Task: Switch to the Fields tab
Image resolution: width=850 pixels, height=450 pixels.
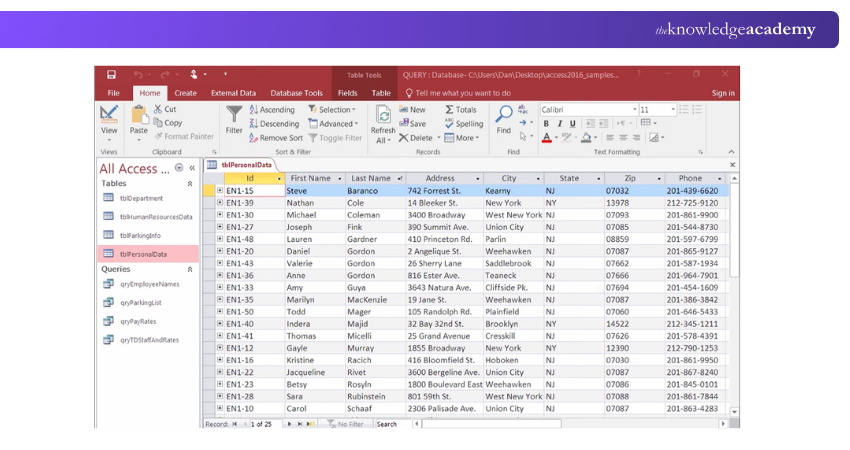Action: point(347,93)
